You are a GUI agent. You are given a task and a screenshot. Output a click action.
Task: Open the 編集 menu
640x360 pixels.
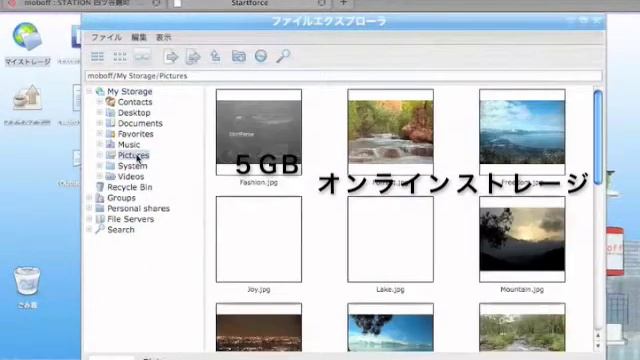pos(139,37)
